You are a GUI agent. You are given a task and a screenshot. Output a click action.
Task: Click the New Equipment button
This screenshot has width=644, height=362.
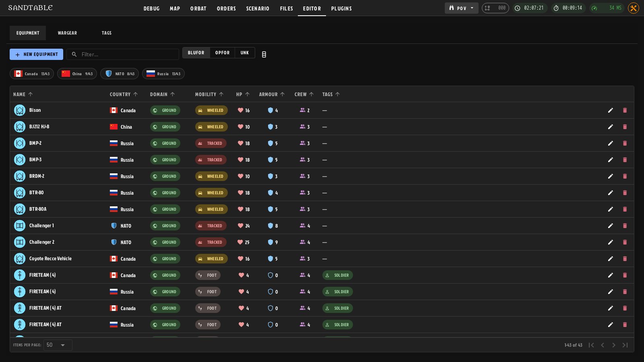pos(36,54)
